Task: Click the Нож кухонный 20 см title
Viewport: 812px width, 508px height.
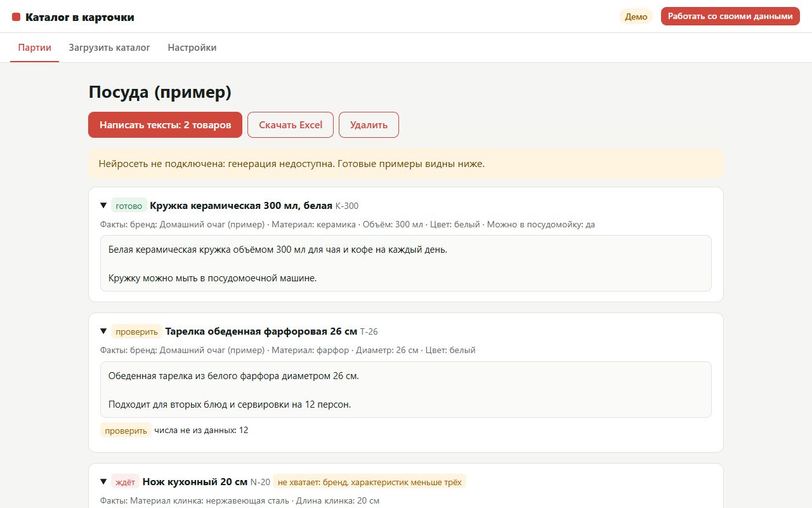Action: click(195, 481)
